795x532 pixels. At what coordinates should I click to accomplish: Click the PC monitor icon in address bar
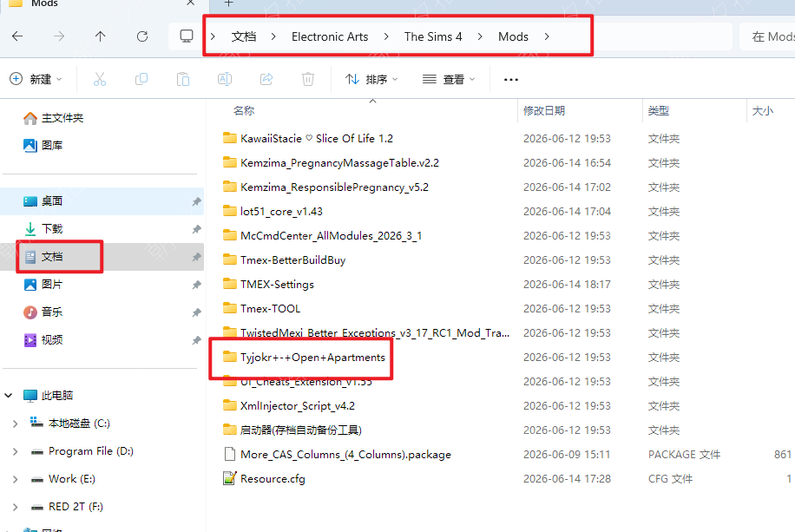(x=187, y=36)
